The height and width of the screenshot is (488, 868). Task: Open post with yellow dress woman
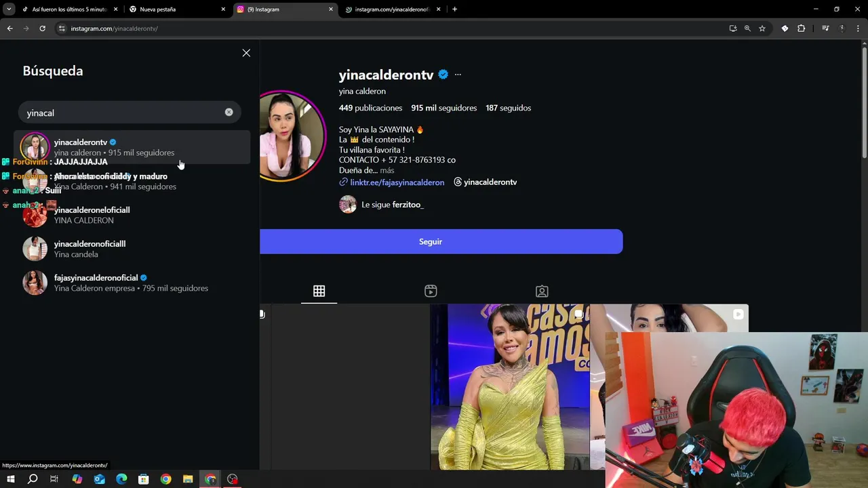pyautogui.click(x=510, y=386)
